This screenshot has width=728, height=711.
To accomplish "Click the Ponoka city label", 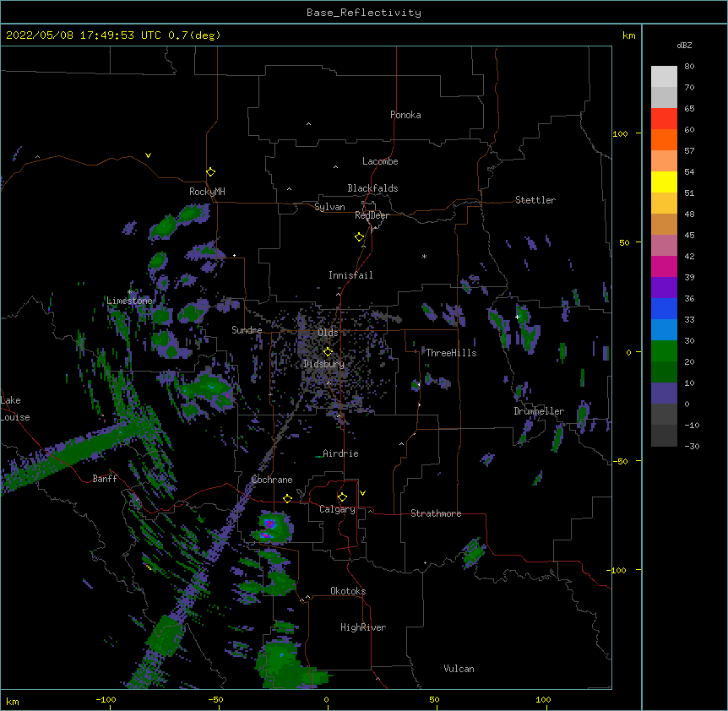I will coord(405,115).
